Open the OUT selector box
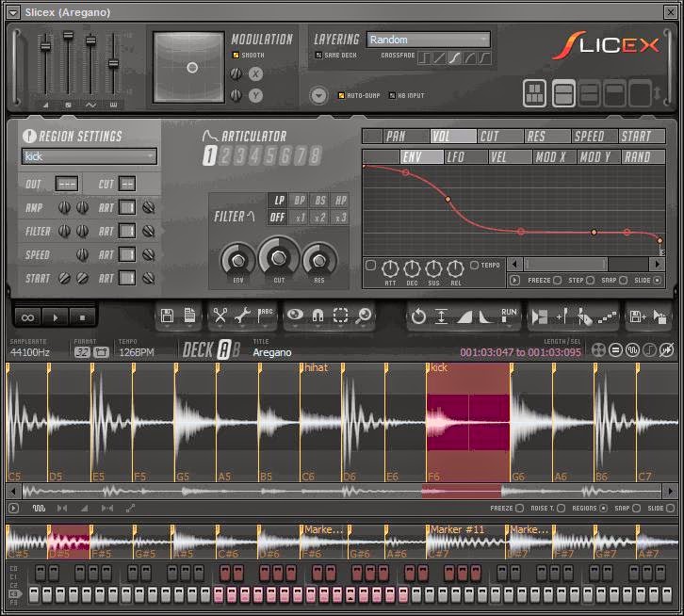684x616 pixels. [x=67, y=184]
